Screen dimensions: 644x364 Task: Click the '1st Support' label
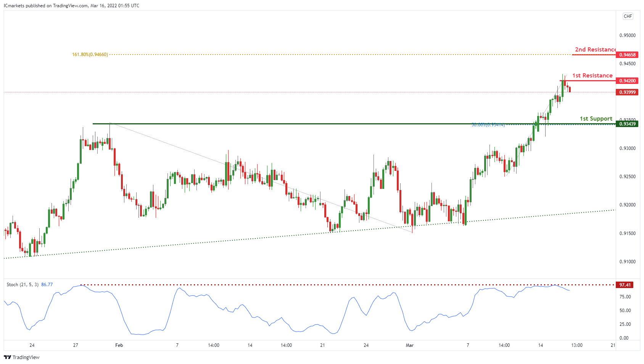pos(596,119)
